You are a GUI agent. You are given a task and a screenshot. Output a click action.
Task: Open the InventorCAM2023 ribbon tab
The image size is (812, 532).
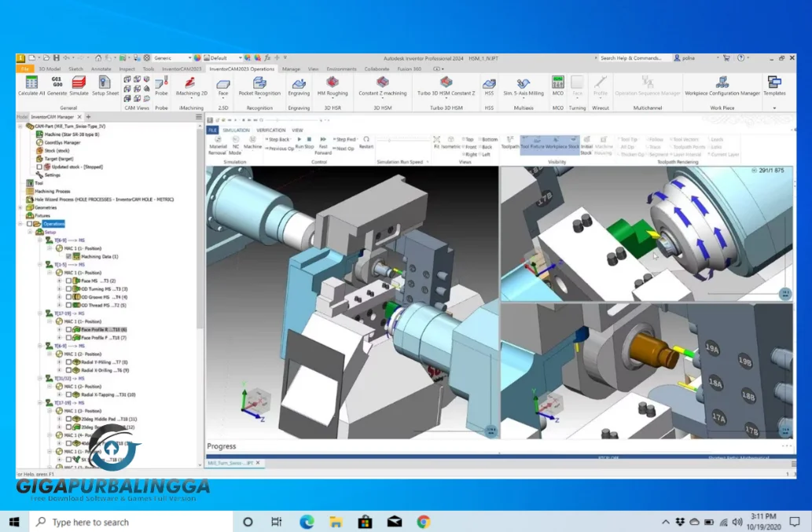(182, 68)
